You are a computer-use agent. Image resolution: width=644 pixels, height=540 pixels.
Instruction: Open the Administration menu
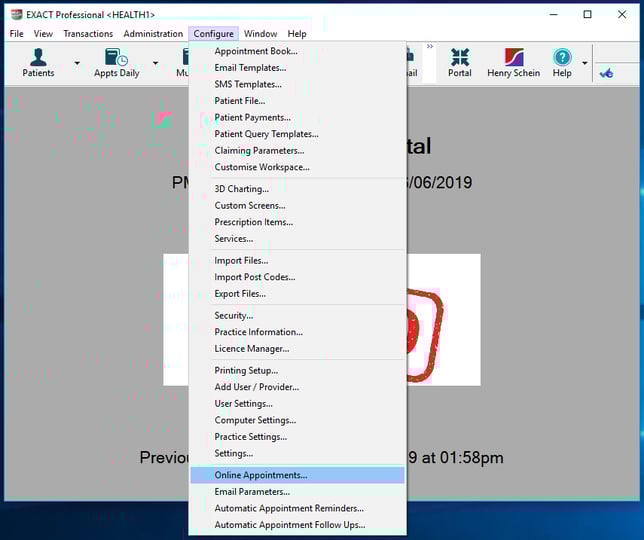click(153, 34)
